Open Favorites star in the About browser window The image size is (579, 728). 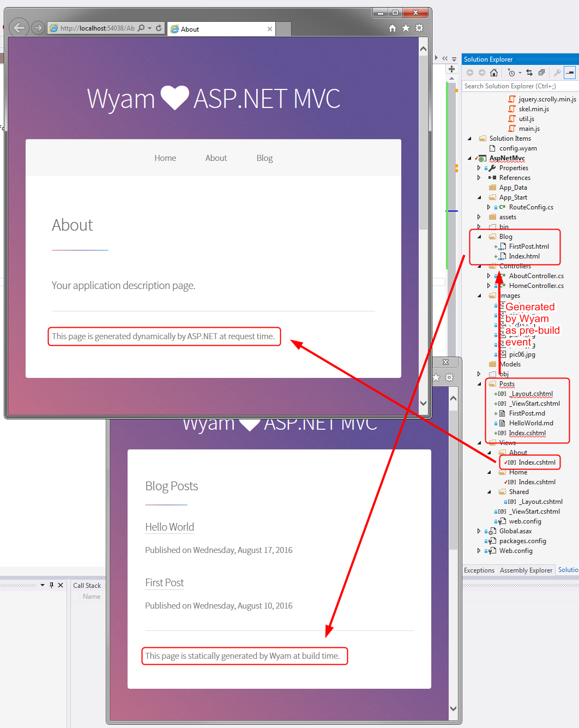pos(406,28)
